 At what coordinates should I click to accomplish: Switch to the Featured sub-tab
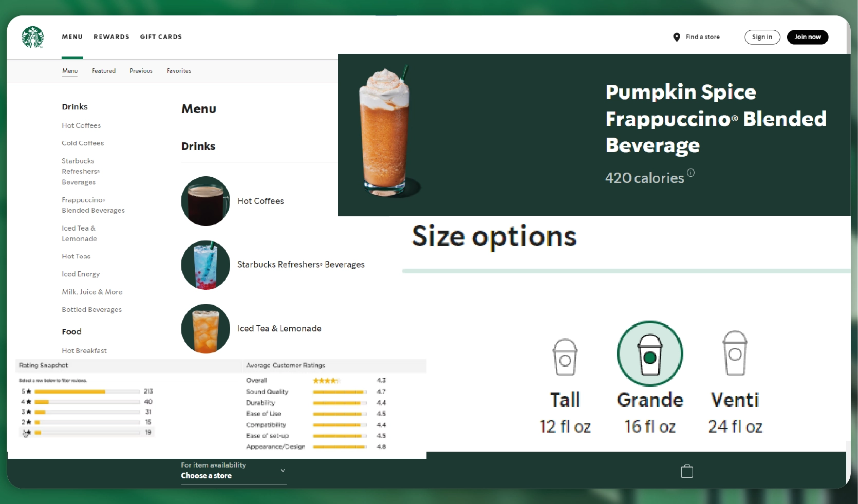(104, 71)
